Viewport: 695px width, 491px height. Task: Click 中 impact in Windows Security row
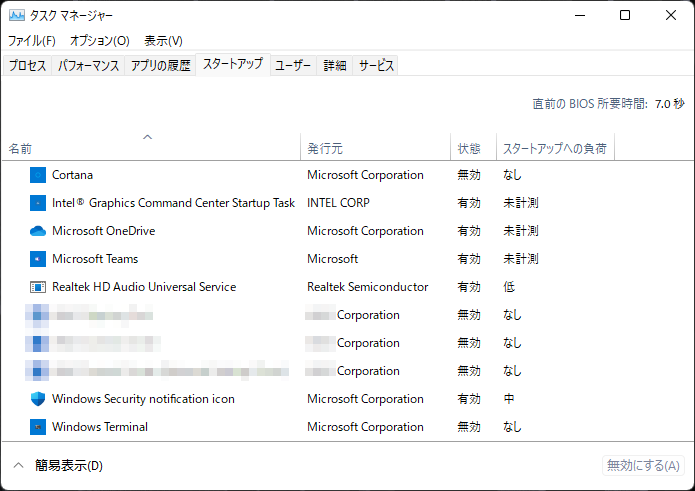(x=509, y=399)
